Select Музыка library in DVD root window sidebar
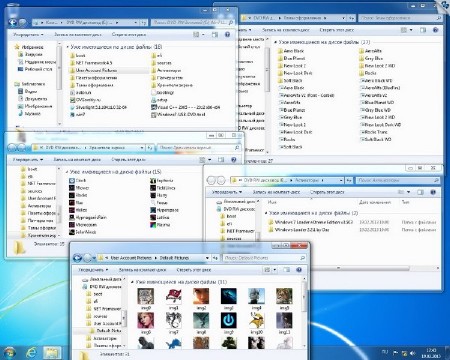Viewport: 450px width, 360px height. pyautogui.click(x=29, y=114)
